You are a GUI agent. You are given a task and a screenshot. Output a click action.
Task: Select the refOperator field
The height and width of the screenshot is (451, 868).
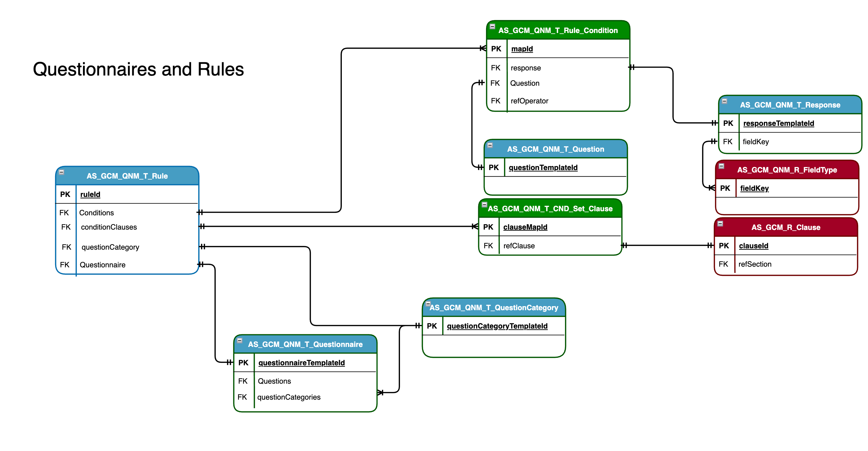coord(530,101)
